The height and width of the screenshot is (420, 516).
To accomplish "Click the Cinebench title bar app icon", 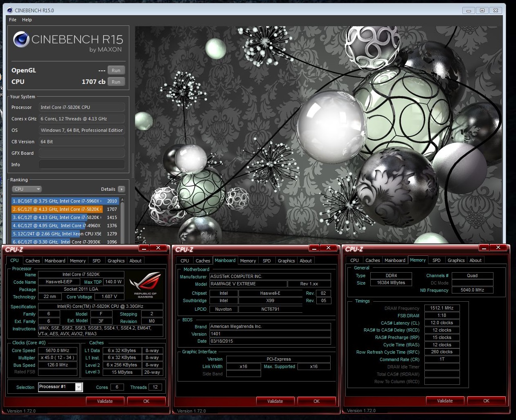I will [x=10, y=10].
